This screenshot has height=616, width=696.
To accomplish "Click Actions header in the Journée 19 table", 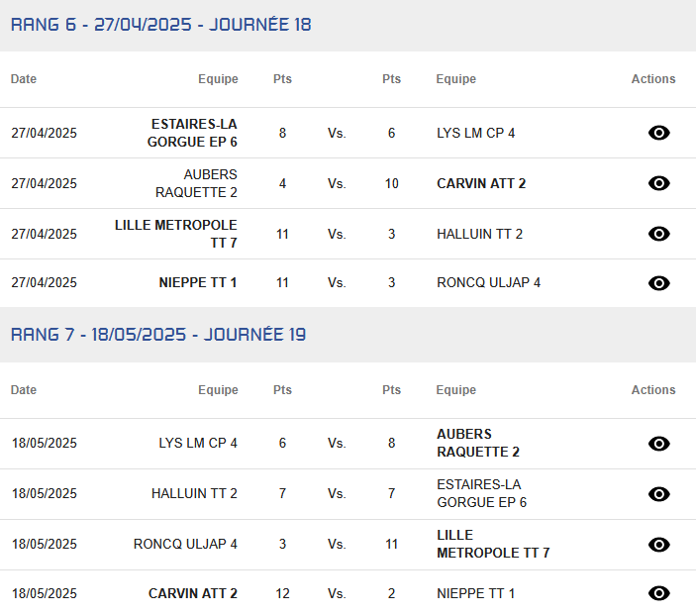I will 653,390.
